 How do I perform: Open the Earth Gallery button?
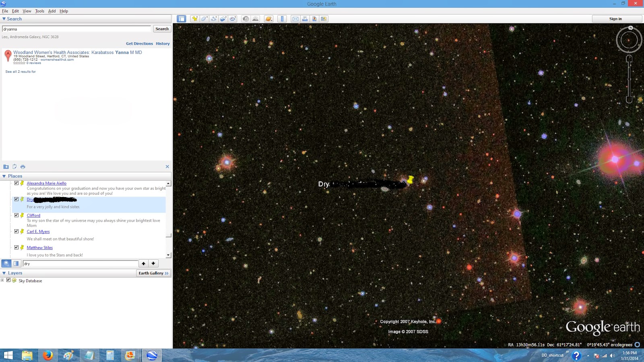(x=153, y=273)
